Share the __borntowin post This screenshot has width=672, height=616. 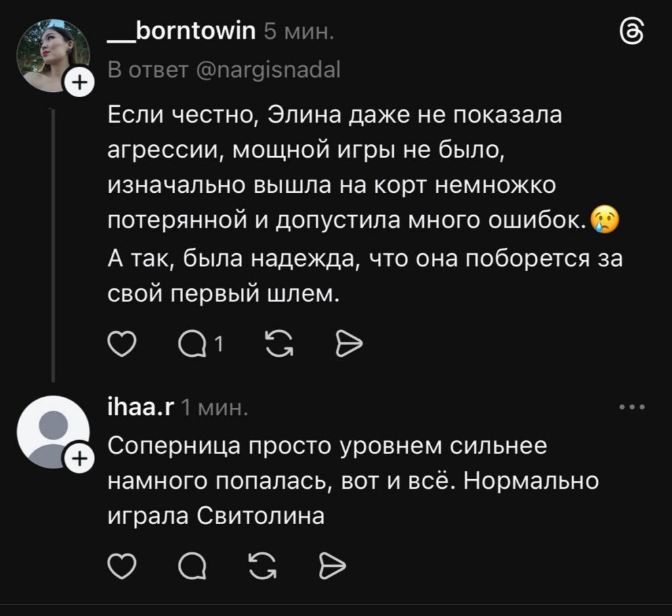click(348, 343)
